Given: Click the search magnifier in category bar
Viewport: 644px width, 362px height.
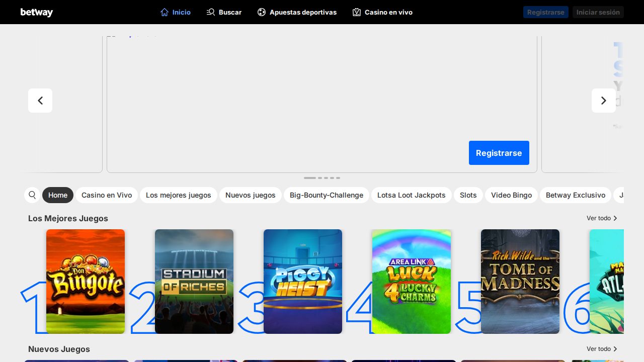Looking at the screenshot, I should click(32, 195).
